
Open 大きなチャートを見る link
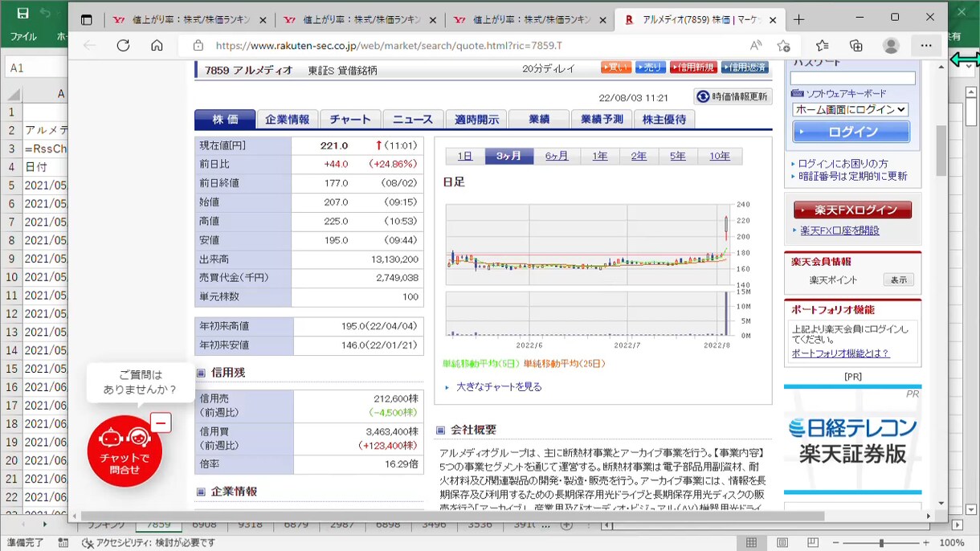pos(499,386)
